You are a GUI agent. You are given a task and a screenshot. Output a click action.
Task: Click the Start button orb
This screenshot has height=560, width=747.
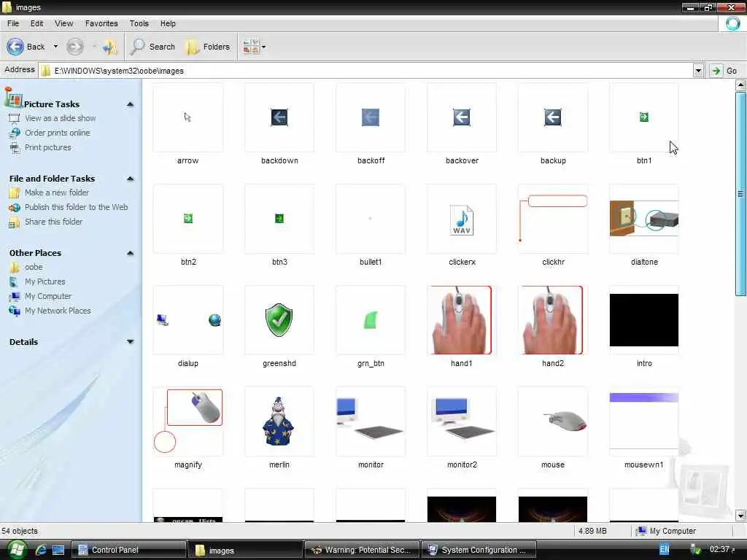point(16,550)
